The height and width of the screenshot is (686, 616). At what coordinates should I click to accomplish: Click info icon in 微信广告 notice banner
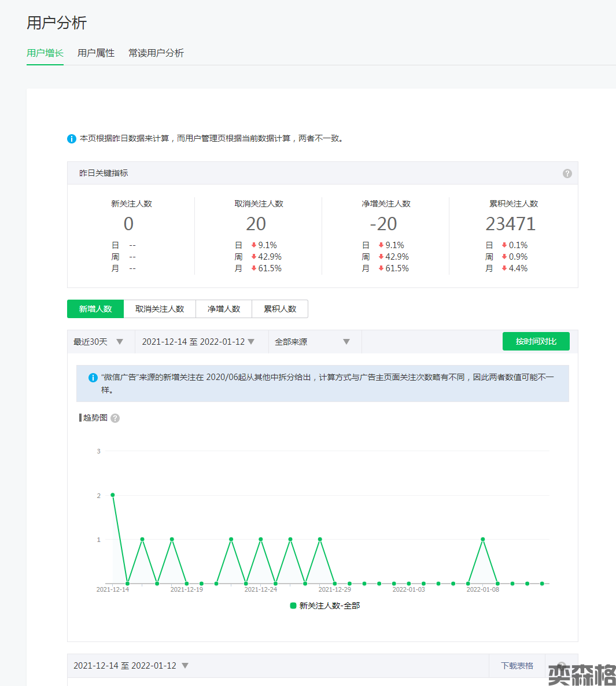coord(93,378)
